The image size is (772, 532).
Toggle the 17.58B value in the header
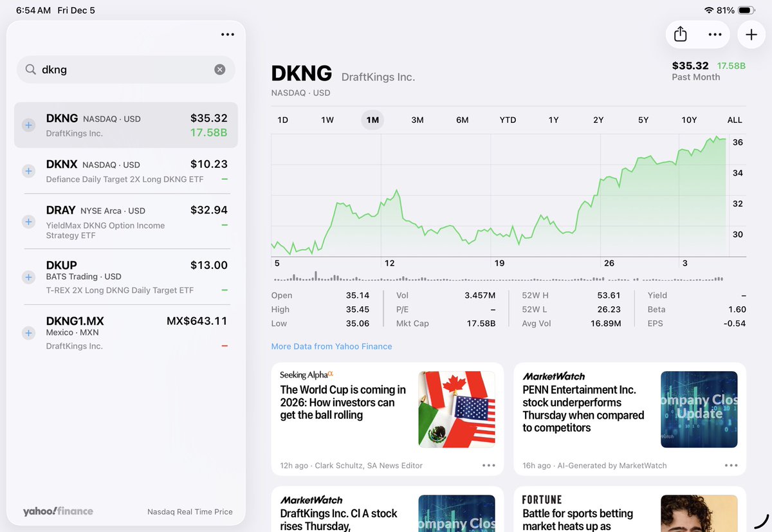(x=731, y=66)
